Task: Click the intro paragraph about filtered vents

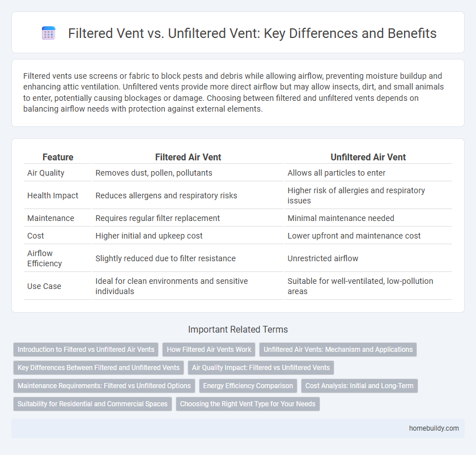Action: pyautogui.click(x=238, y=93)
